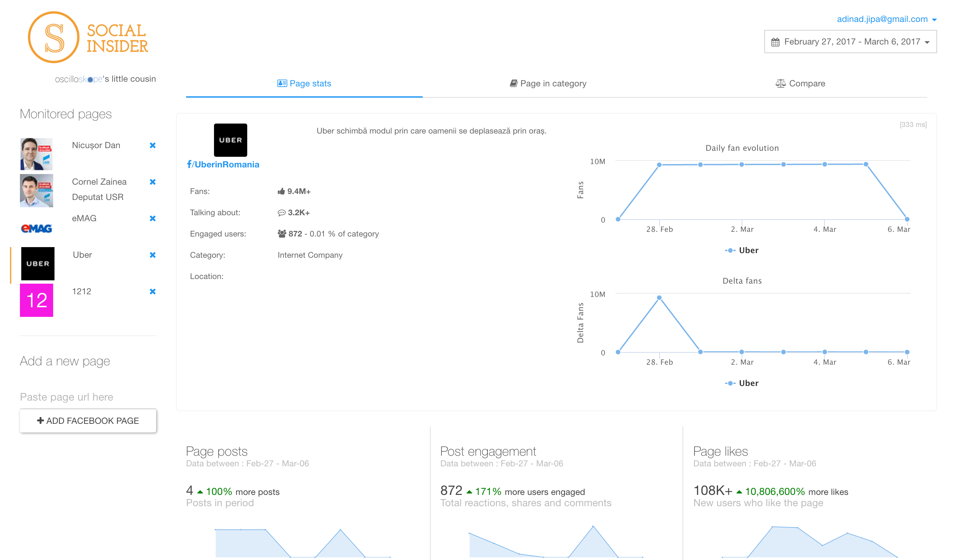957x560 pixels.
Task: Switch to the Page in category tab
Action: [x=548, y=83]
